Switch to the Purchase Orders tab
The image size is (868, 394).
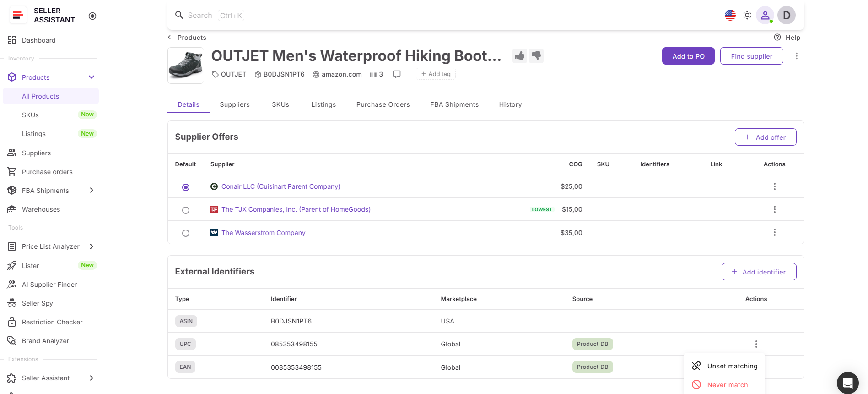[383, 104]
